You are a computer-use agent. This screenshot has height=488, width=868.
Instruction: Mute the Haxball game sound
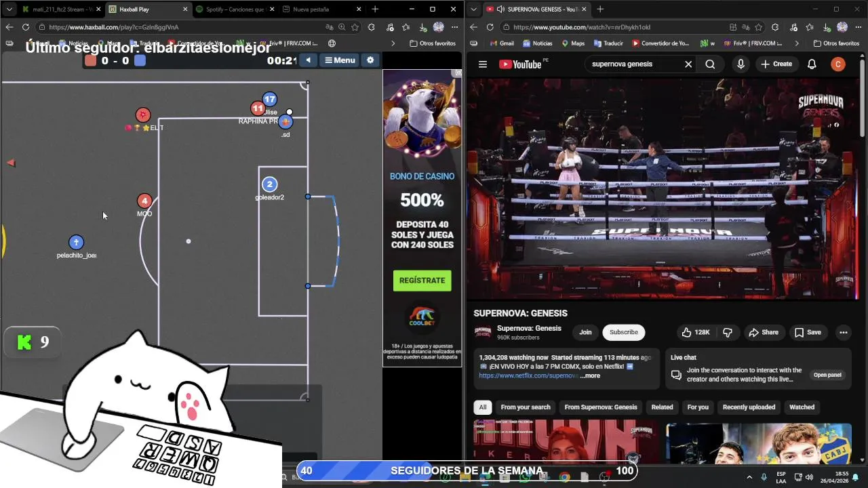tap(308, 60)
